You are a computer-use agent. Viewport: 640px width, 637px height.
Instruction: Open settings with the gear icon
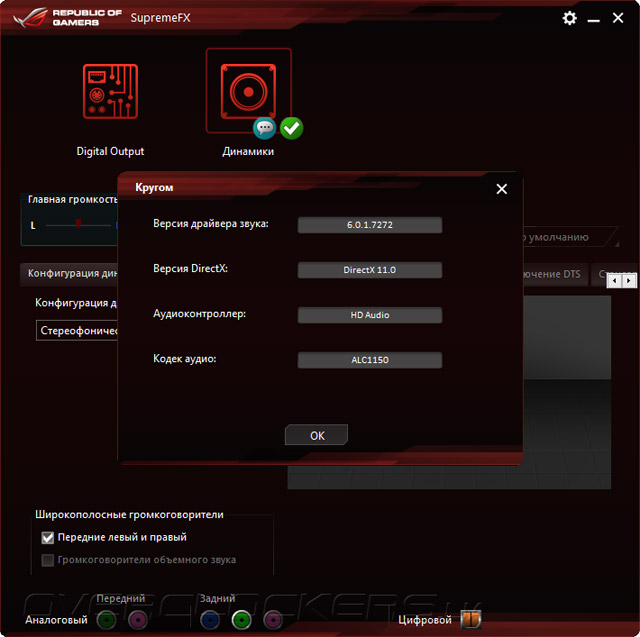569,18
